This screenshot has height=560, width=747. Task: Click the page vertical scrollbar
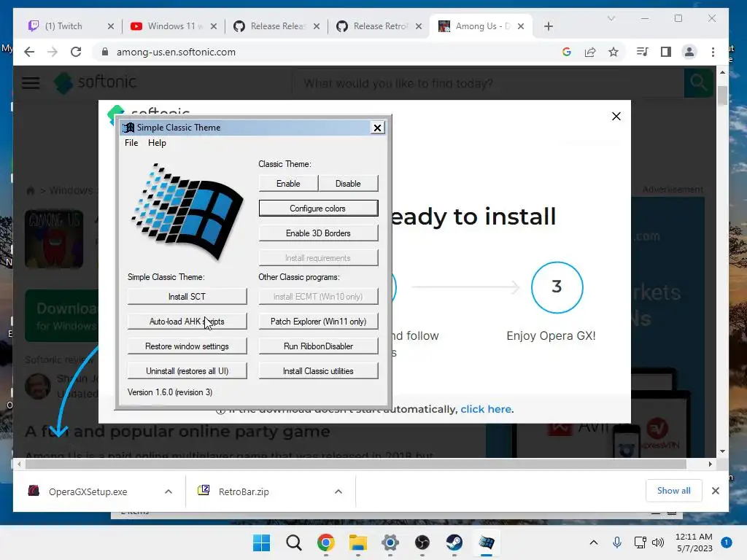click(722, 96)
